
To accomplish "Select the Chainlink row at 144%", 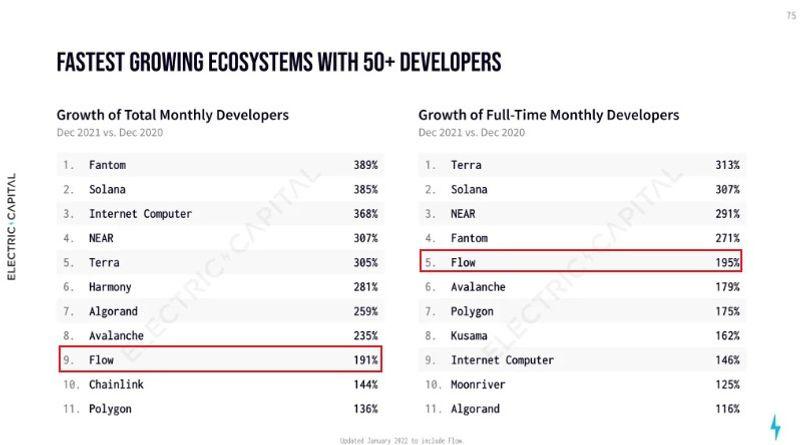I will (219, 384).
